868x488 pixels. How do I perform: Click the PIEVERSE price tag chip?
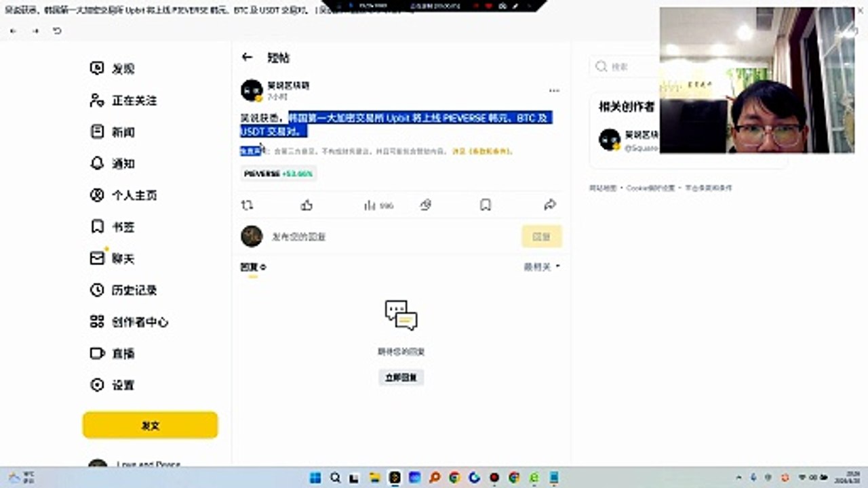click(279, 174)
